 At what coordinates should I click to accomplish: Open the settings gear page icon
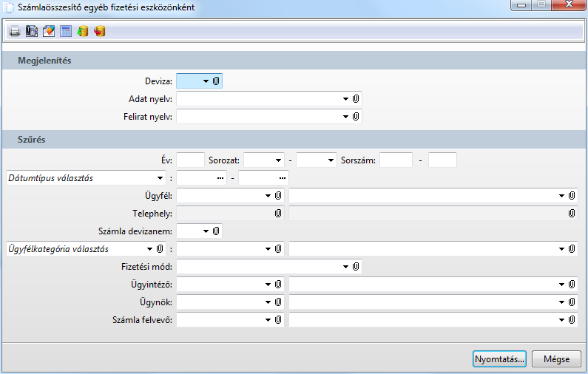pos(32,31)
